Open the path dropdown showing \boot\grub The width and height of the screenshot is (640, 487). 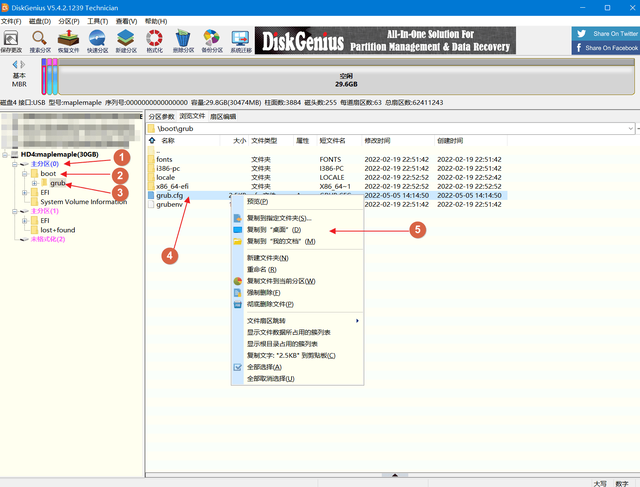coord(631,129)
